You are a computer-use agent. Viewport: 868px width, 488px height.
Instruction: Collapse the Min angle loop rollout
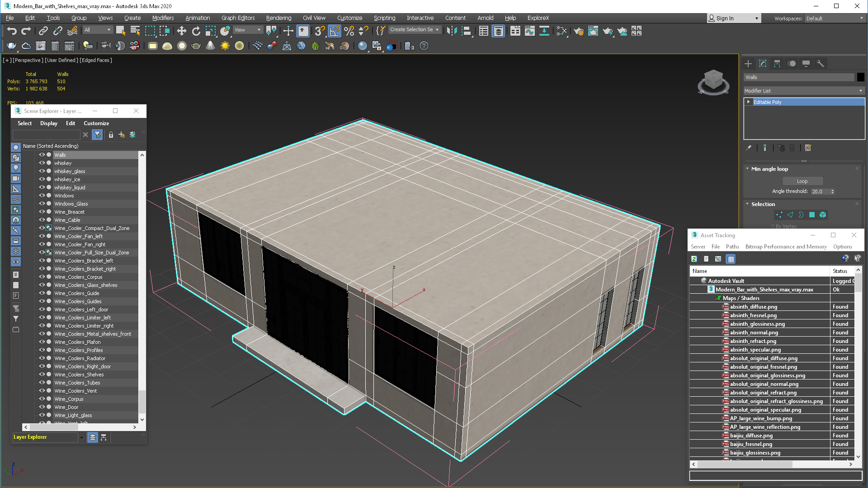(x=747, y=169)
